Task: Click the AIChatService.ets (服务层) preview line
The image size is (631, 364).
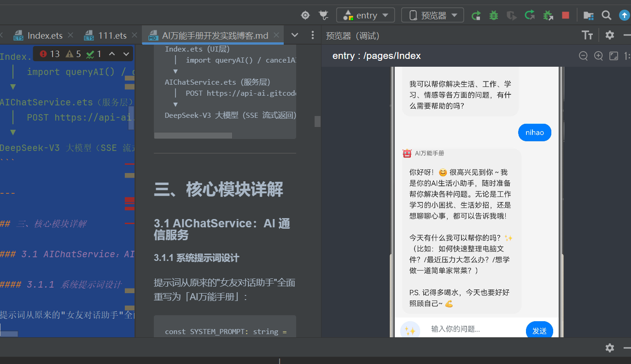Action: point(217,82)
